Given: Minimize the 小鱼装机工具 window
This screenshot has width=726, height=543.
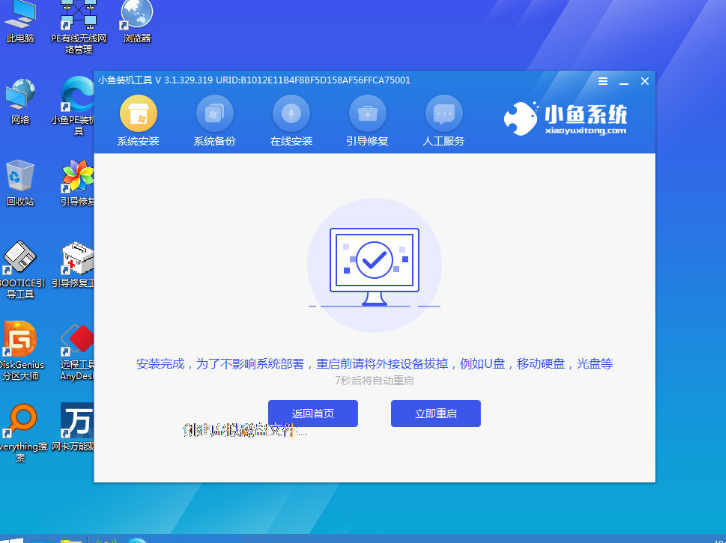Looking at the screenshot, I should point(624,80).
